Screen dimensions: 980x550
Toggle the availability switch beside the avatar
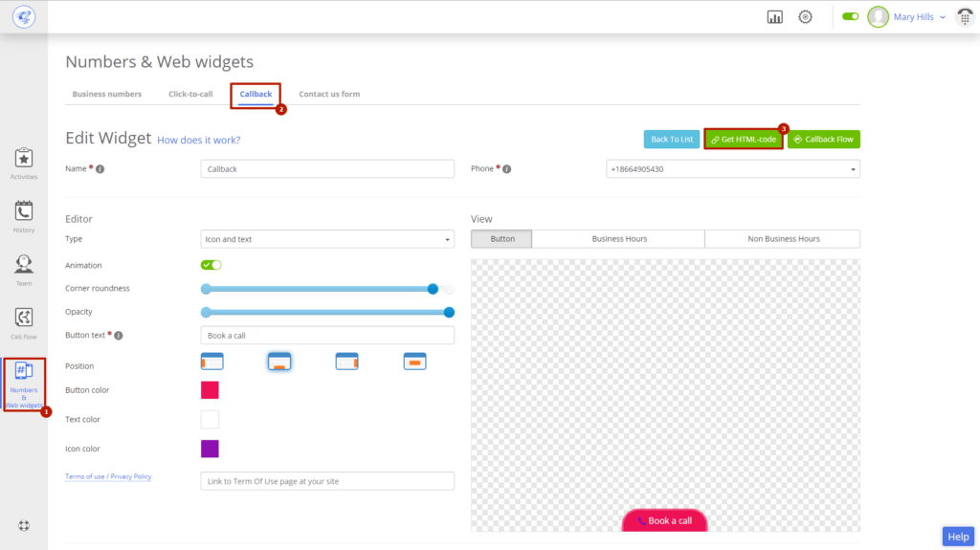[x=851, y=17]
